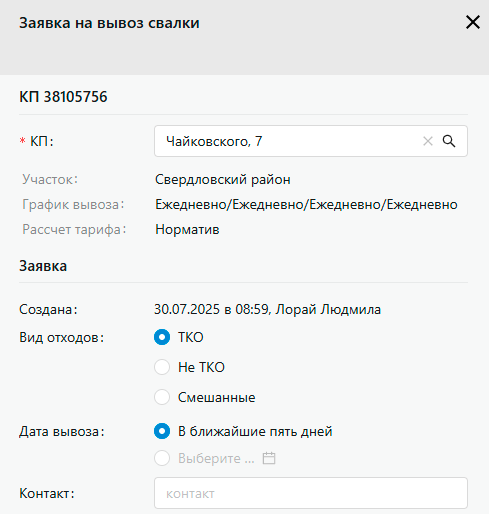Click the creation info Лорай Людмила text
Viewport: 489px width, 514px height.
pyautogui.click(x=328, y=310)
